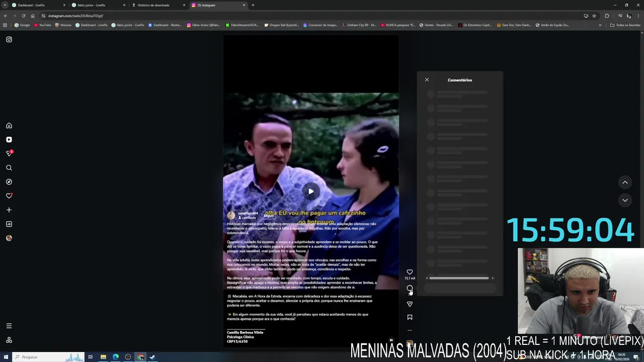This screenshot has height=362, width=644.
Task: Toggle the reel's sound speaker icon
Action: (x=391, y=340)
